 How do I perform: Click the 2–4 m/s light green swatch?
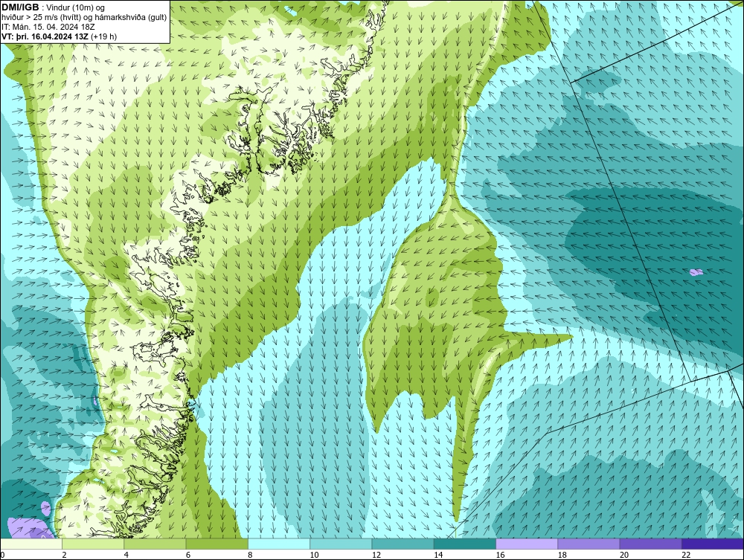93,544
